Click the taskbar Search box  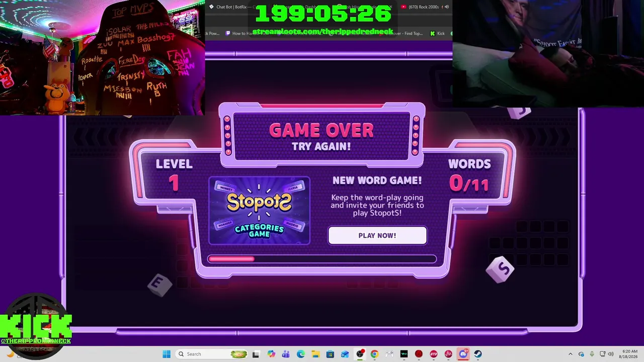click(212, 354)
